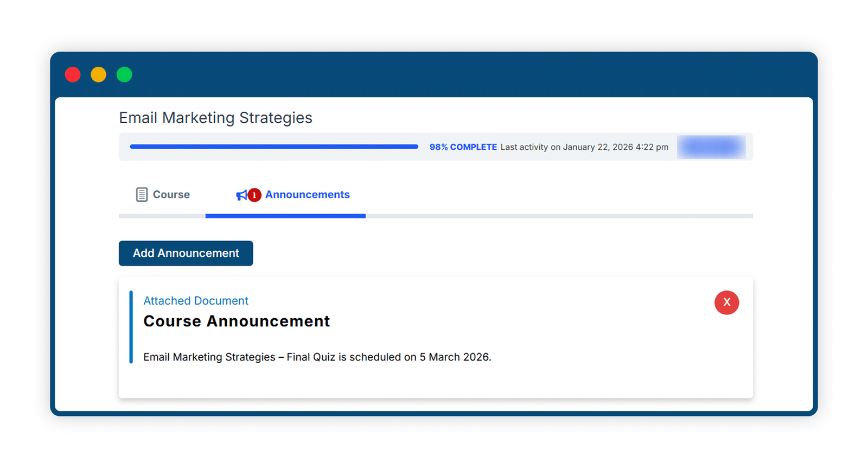
Task: Delete announcement with red X button
Action: [x=726, y=302]
